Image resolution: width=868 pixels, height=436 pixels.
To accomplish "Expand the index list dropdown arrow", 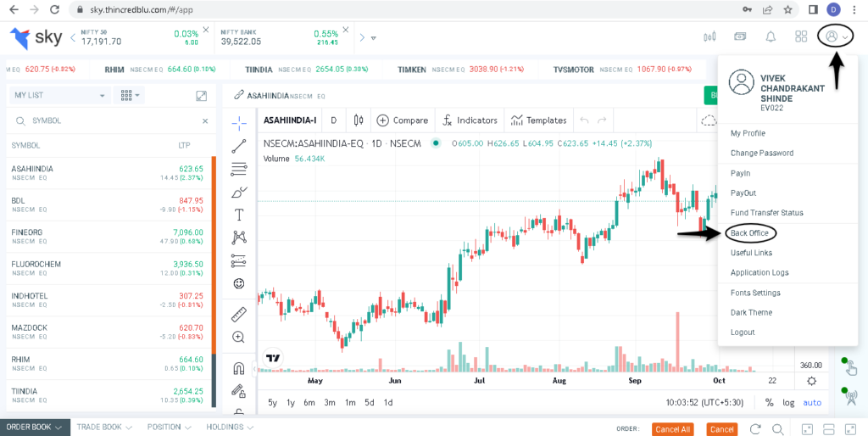I will pyautogui.click(x=374, y=38).
